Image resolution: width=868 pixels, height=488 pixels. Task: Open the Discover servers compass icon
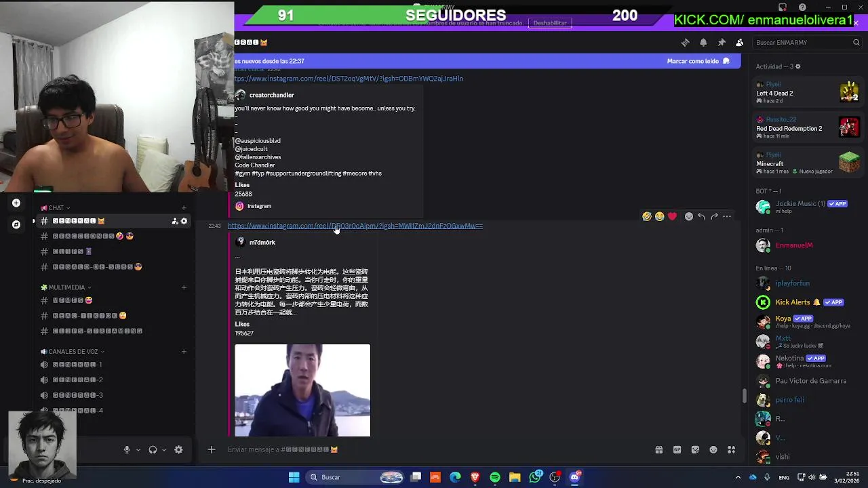click(16, 224)
